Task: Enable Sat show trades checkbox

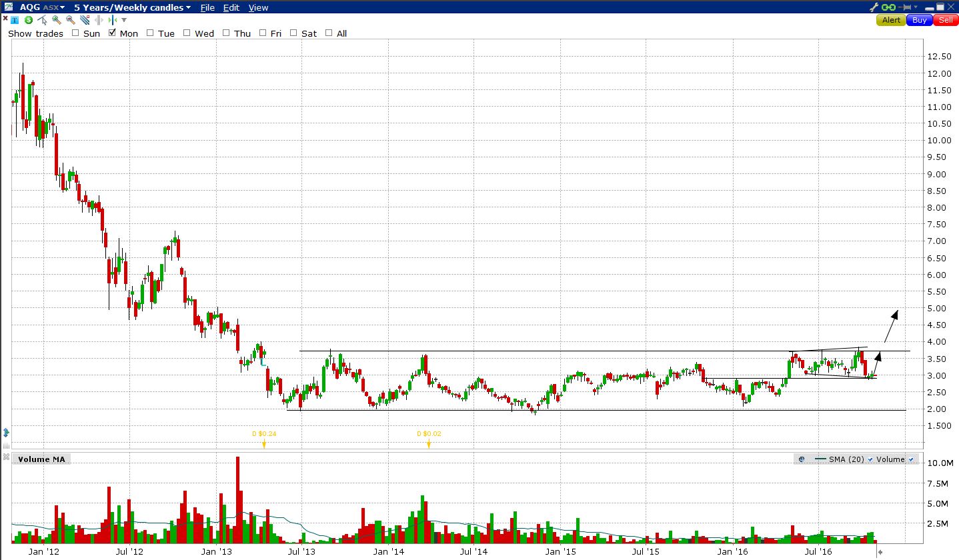Action: 293,33
